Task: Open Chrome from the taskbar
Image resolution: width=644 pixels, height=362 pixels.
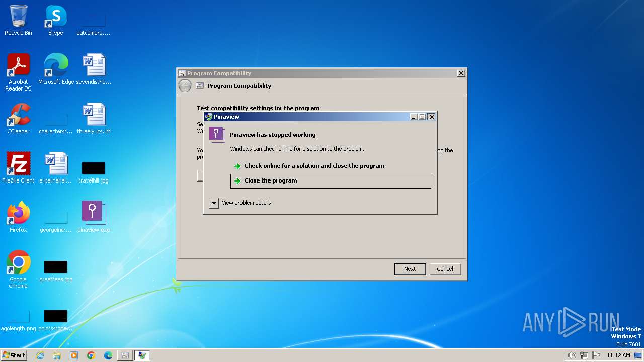Action: [x=91, y=355]
